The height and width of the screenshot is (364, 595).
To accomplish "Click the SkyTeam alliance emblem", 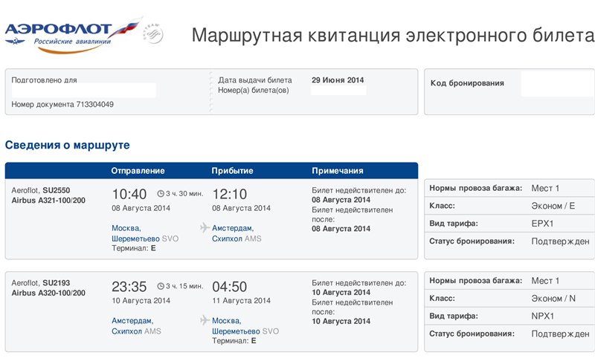I will (153, 33).
